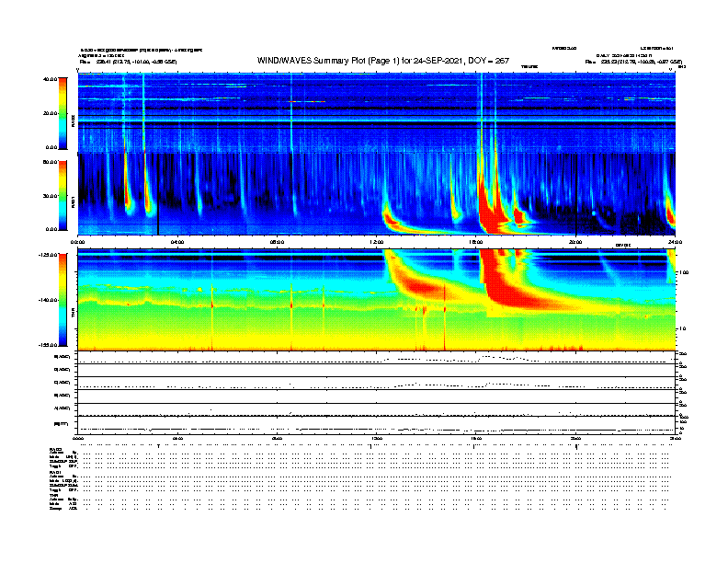Click the position text at top right header
The image size is (728, 563).
point(633,62)
